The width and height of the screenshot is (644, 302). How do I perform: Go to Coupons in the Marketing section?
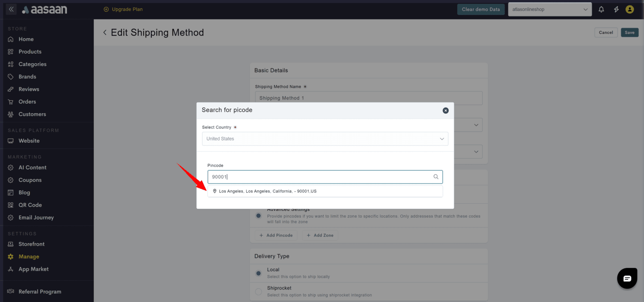(30, 180)
